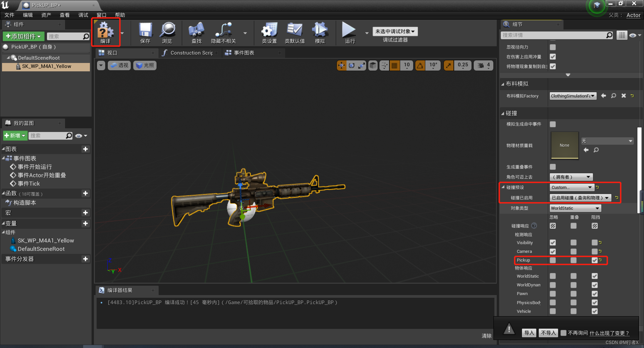Toggle rotation snap angle icon
The image size is (644, 348).
tap(420, 65)
